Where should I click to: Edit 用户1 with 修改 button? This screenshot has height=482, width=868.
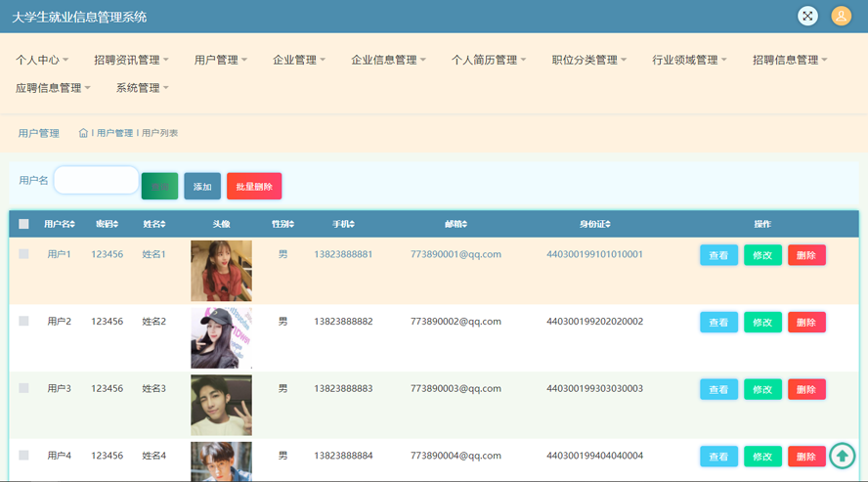[762, 255]
